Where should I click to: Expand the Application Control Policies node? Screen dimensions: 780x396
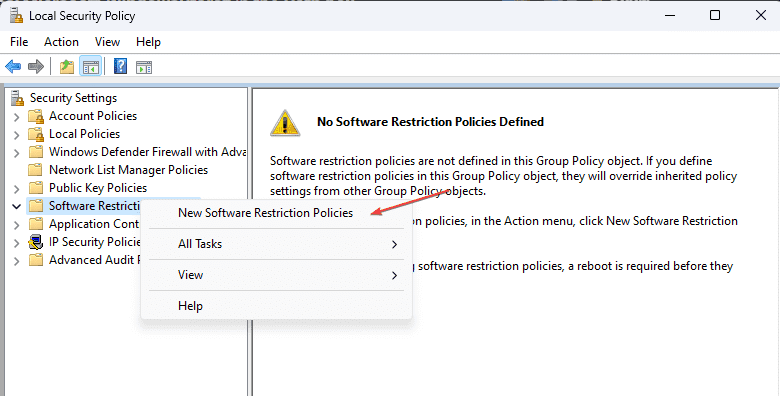16,225
